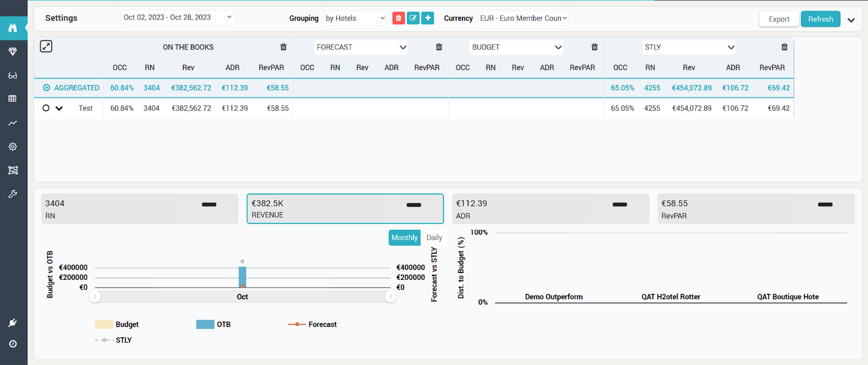Select the Aggregated row radio button
Image resolution: width=868 pixels, height=365 pixels.
click(46, 88)
